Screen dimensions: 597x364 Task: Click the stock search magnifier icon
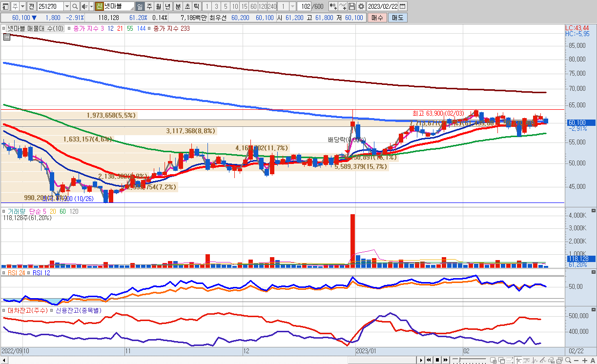75,6
